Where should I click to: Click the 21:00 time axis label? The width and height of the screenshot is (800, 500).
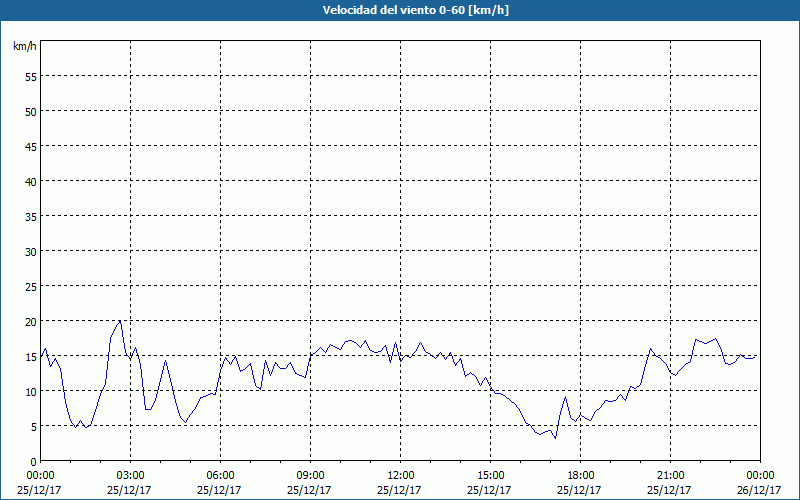point(670,476)
